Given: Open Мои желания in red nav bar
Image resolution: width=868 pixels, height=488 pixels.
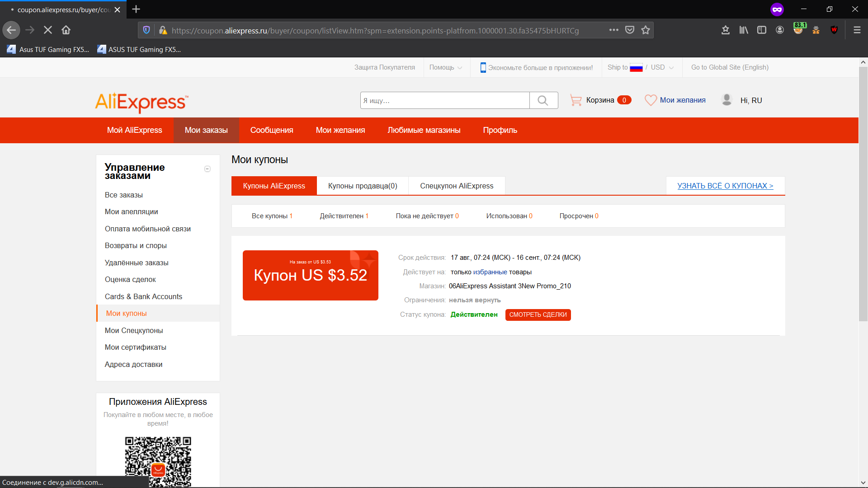Looking at the screenshot, I should click(x=340, y=130).
